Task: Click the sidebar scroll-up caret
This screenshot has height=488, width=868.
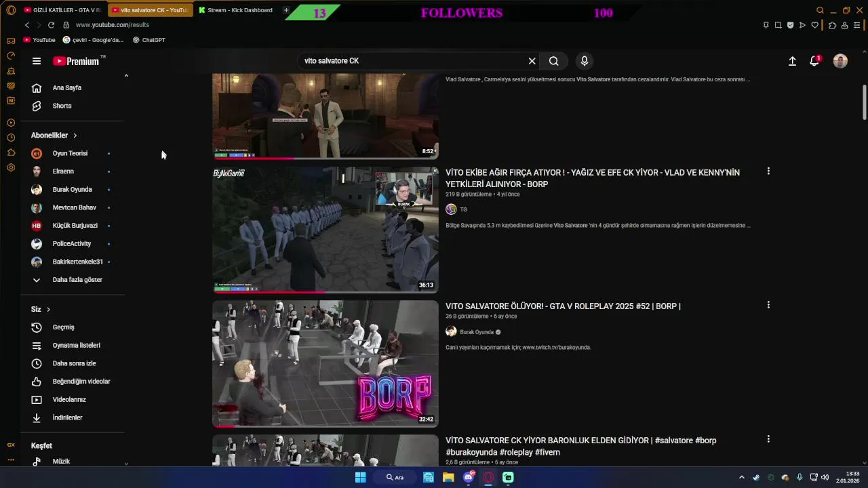Action: 126,76
